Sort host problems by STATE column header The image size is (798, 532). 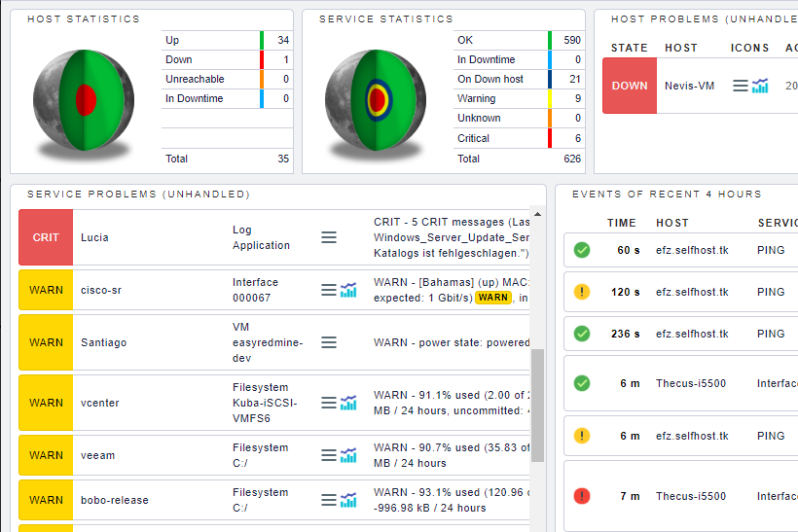629,48
